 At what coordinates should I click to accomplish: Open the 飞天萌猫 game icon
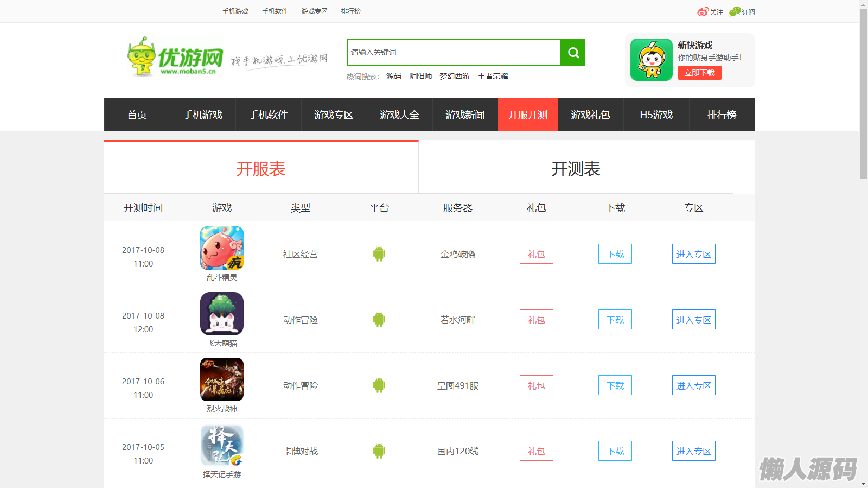click(x=222, y=314)
